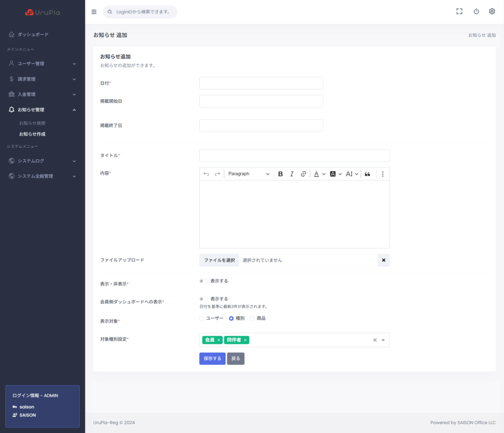Open ダッシュボード from the sidebar
The width and height of the screenshot is (504, 433).
pos(33,34)
